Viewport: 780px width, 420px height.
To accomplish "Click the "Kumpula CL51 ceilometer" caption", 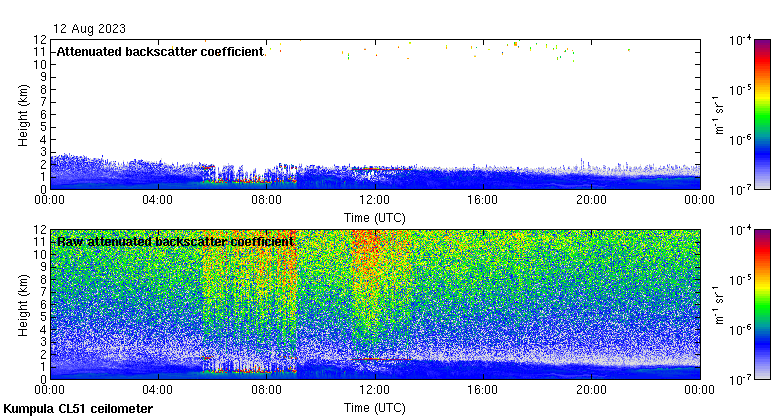I will click(x=78, y=409).
